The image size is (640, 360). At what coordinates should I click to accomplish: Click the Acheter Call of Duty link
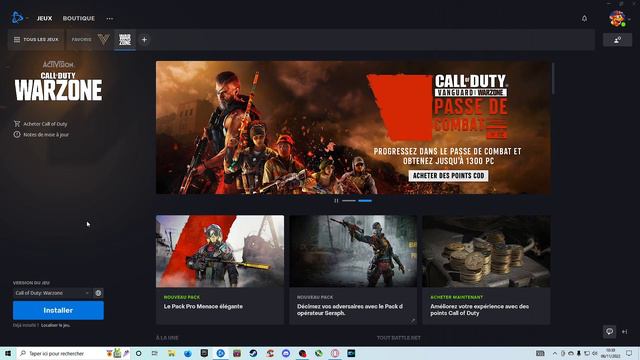pos(41,124)
